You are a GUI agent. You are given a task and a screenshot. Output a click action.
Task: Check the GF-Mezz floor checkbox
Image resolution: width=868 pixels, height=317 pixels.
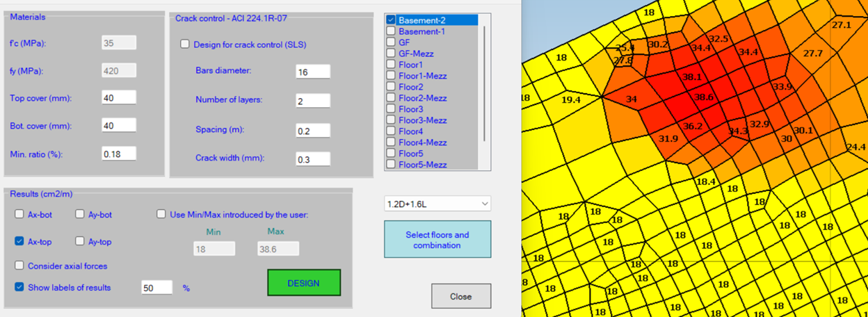(x=391, y=54)
